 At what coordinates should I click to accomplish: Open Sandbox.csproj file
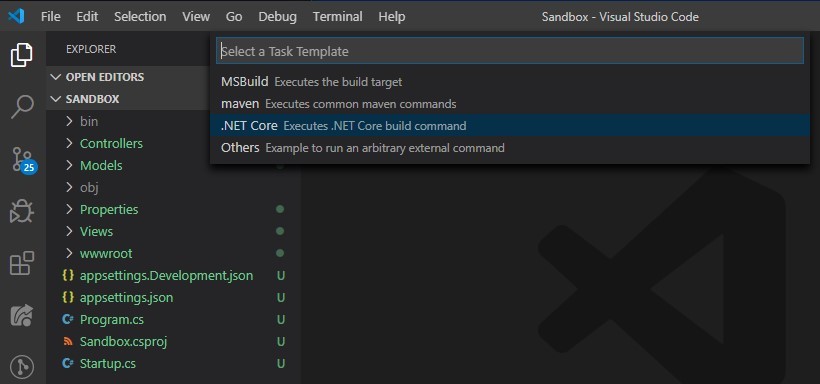pyautogui.click(x=123, y=341)
